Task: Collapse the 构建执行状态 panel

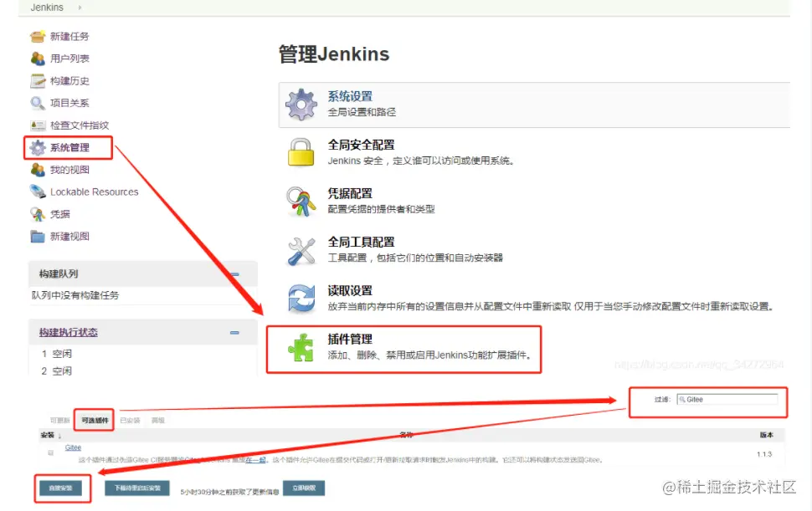Action: pos(234,333)
